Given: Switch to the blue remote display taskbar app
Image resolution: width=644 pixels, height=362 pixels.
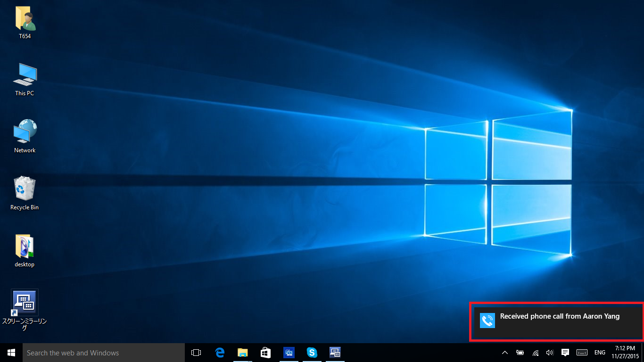Looking at the screenshot, I should (289, 353).
